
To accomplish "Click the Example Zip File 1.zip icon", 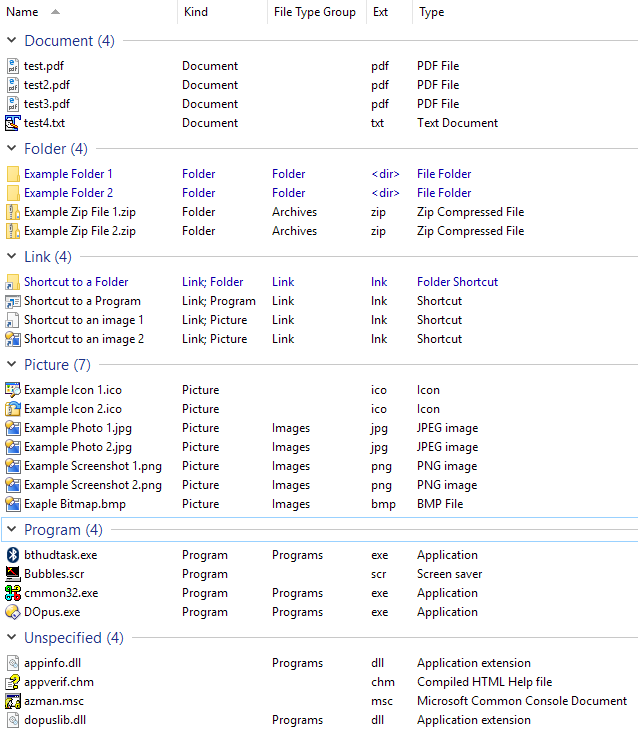I will click(x=13, y=212).
